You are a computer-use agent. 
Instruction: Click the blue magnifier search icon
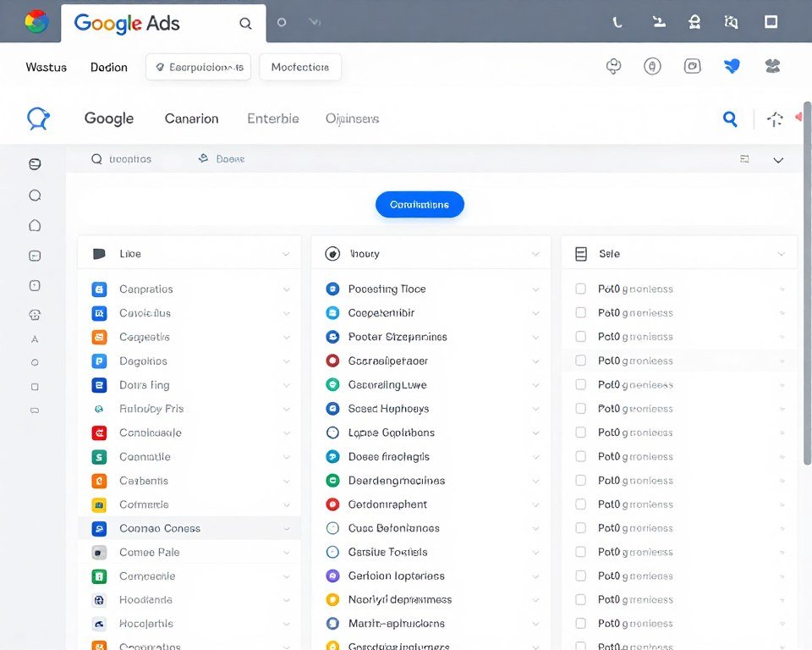(x=730, y=119)
